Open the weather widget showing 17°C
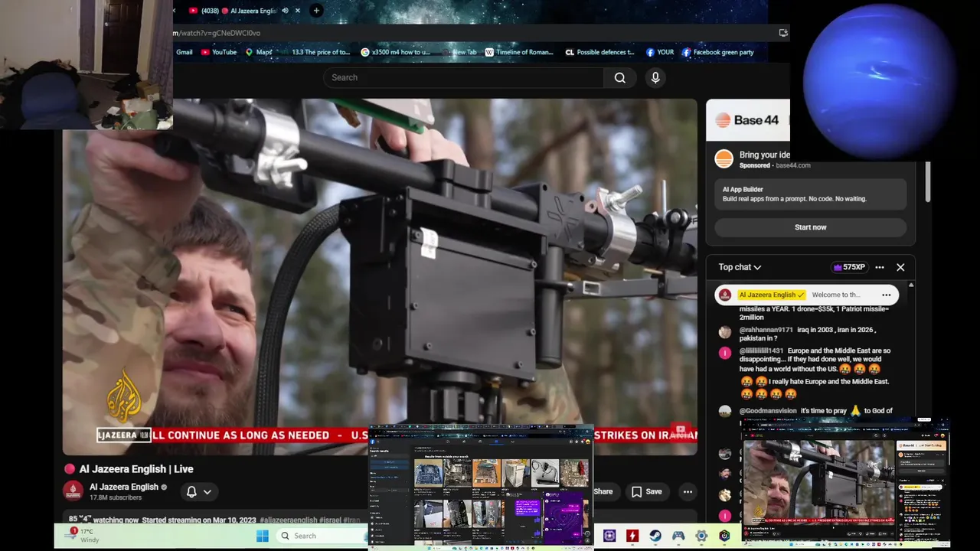The height and width of the screenshot is (551, 980). coord(82,535)
